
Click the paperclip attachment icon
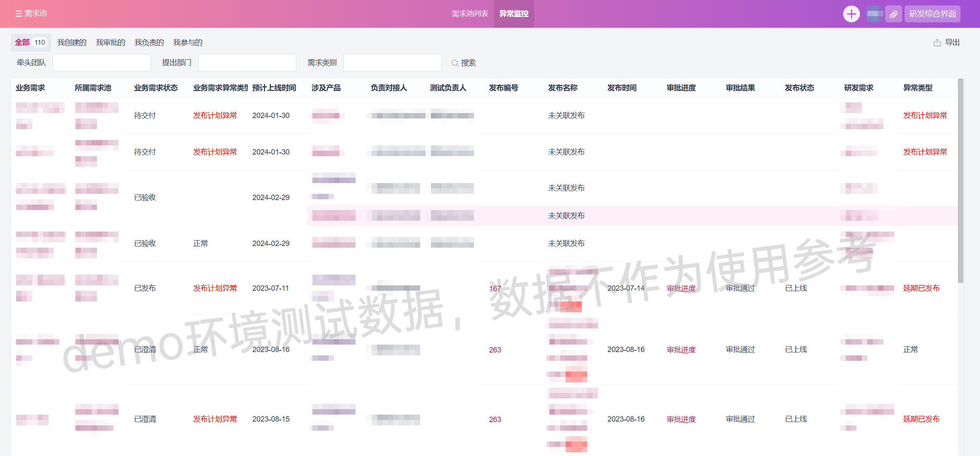pos(893,14)
